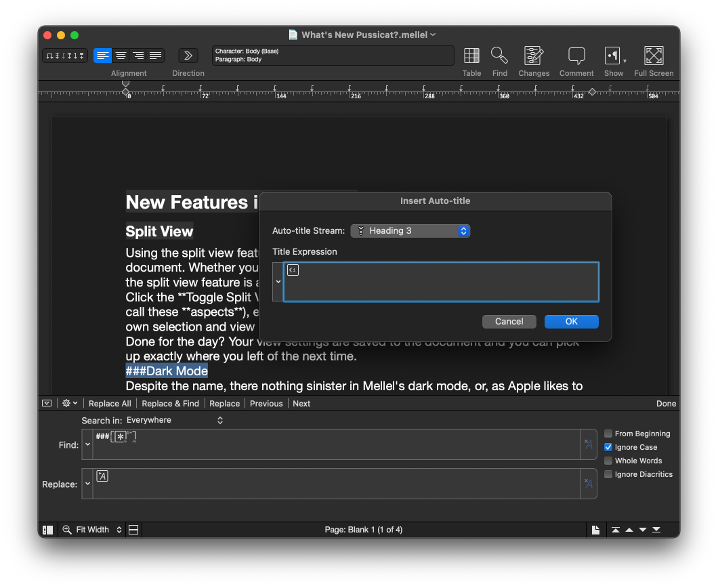Toggle split view in the status bar
This screenshot has width=718, height=588.
tap(133, 530)
